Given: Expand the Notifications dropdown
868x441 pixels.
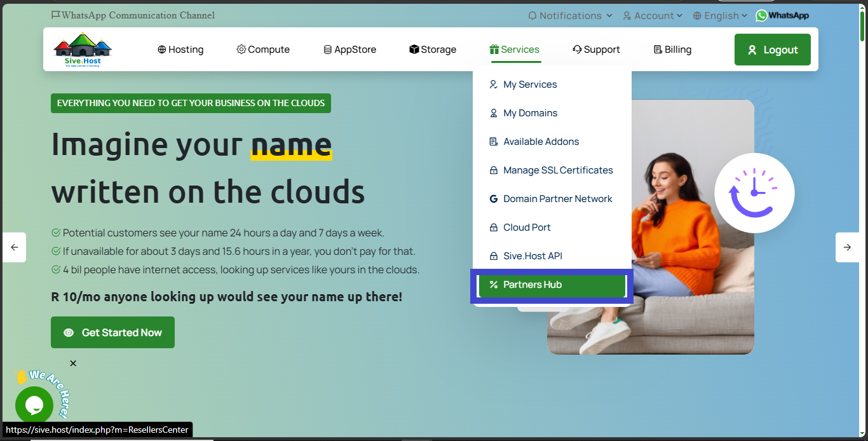Looking at the screenshot, I should pos(570,15).
